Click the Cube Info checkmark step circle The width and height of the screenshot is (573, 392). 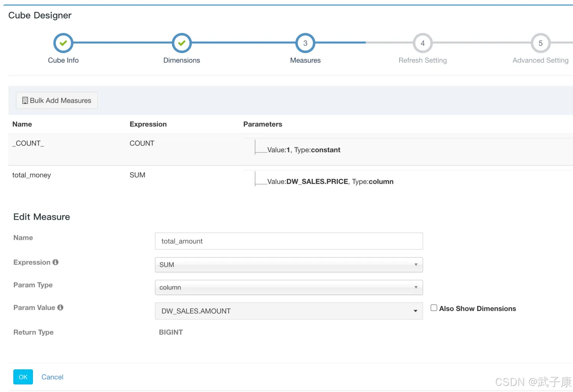click(63, 43)
